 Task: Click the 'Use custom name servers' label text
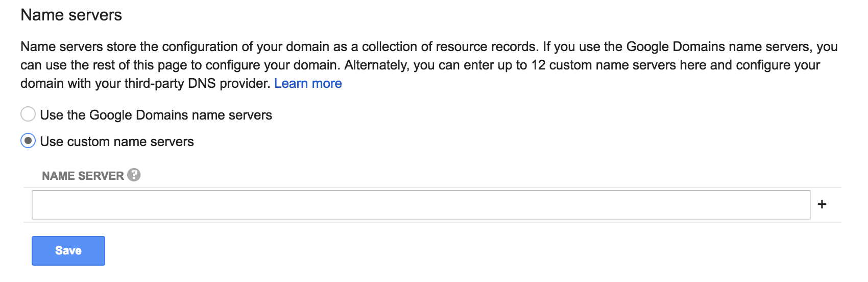tap(117, 142)
